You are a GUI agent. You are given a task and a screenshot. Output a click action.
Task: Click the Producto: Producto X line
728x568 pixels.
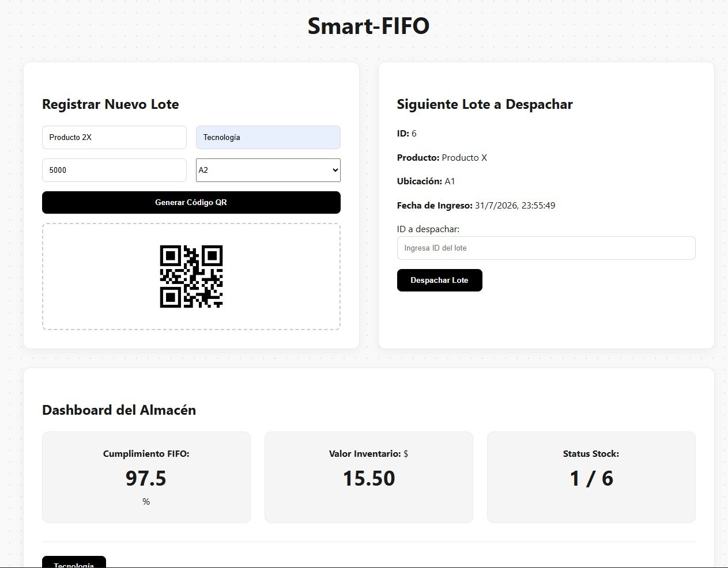(x=442, y=157)
